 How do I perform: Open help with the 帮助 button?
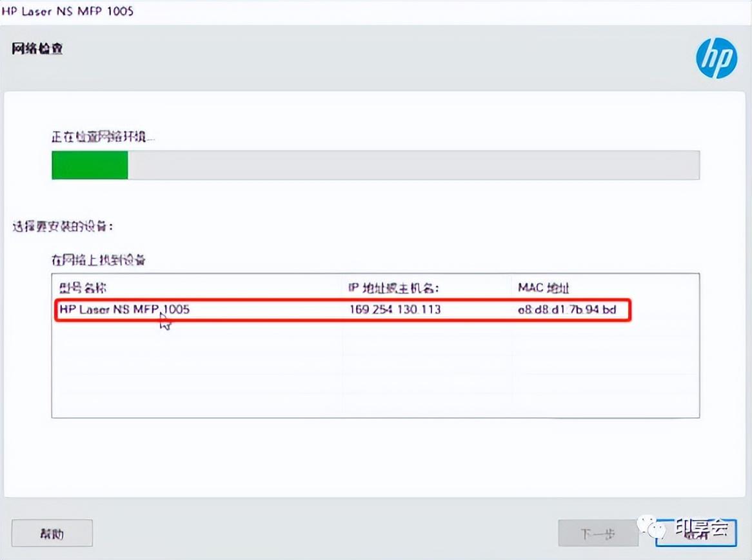(52, 533)
